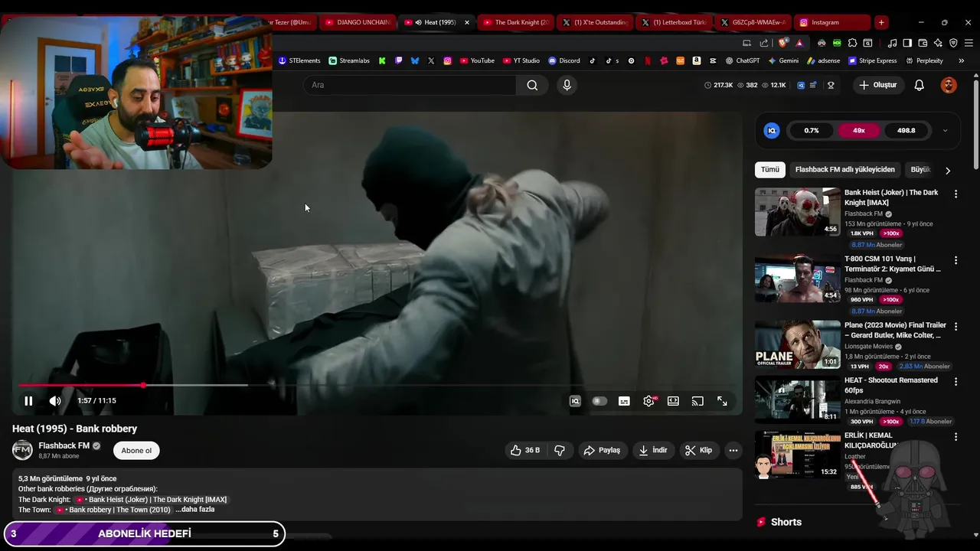Image resolution: width=980 pixels, height=551 pixels.
Task: Open the account avatar menu
Action: pos(949,85)
